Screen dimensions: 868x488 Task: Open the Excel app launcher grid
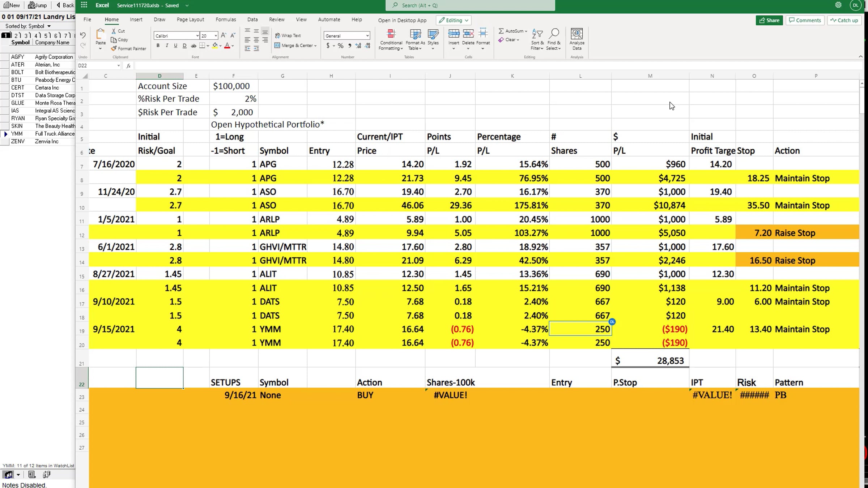[84, 5]
